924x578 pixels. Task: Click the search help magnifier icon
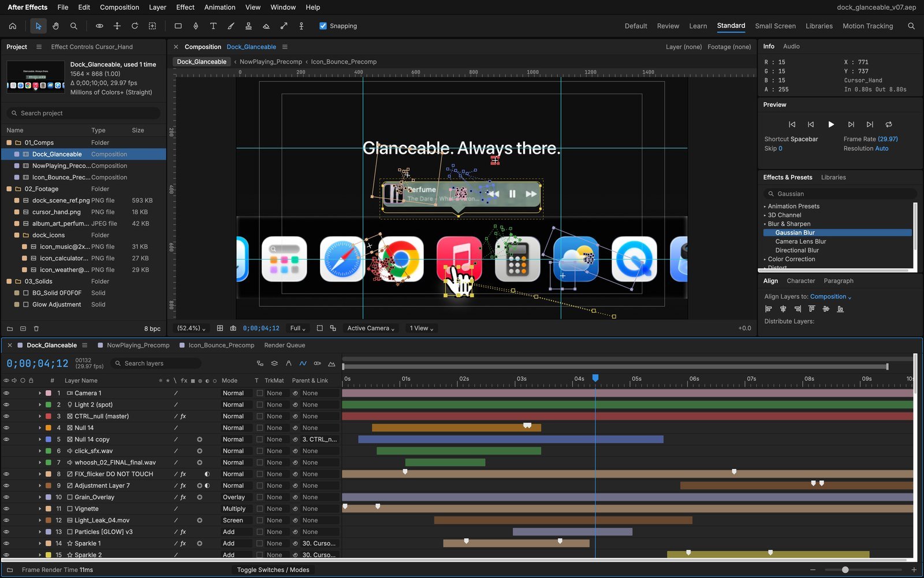(x=911, y=26)
